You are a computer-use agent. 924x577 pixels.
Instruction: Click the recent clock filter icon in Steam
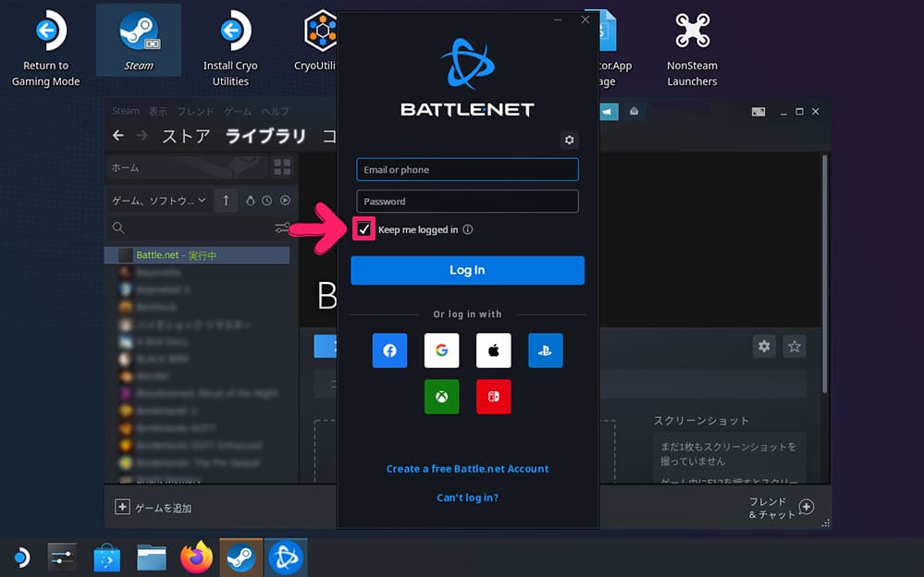pos(267,201)
